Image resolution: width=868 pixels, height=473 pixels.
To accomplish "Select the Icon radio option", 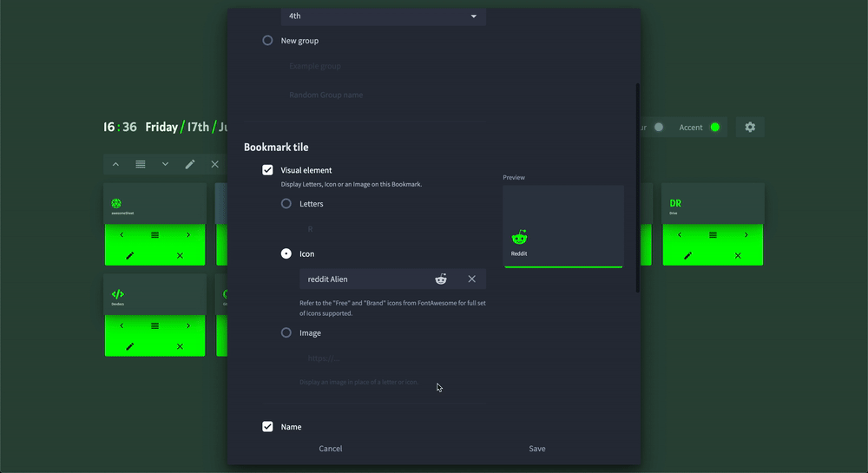I will pos(286,253).
